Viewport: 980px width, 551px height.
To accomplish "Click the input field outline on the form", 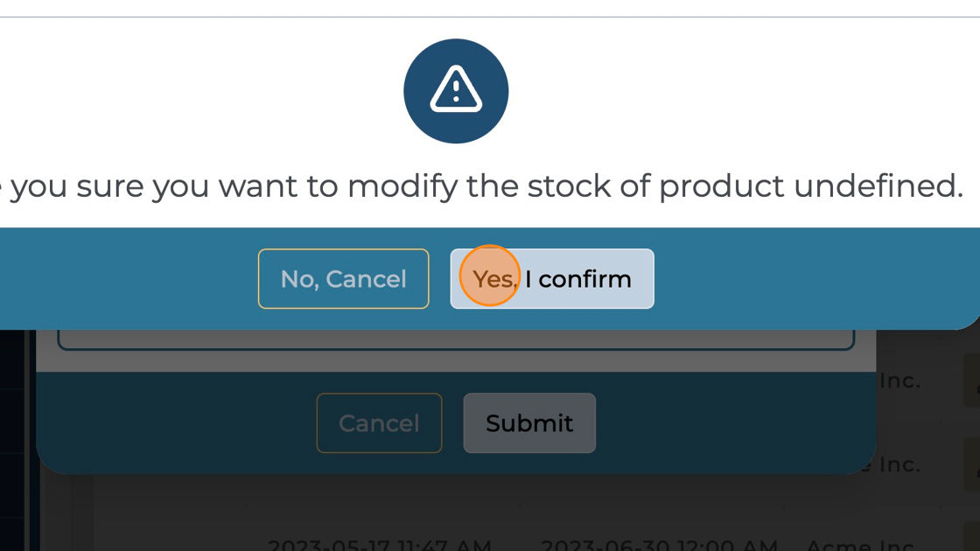I will point(456,337).
